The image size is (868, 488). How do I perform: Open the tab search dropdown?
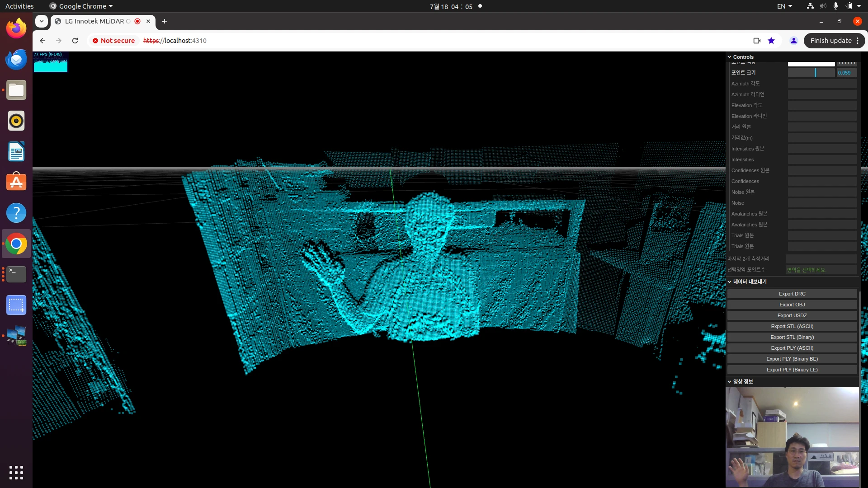[42, 21]
